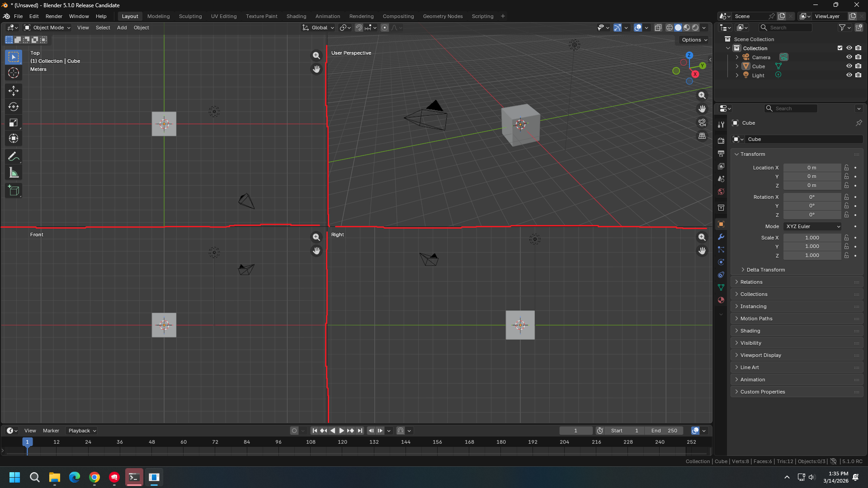Switch perspective/orthographic grid icon in viewport
868x488 pixels.
point(702,136)
